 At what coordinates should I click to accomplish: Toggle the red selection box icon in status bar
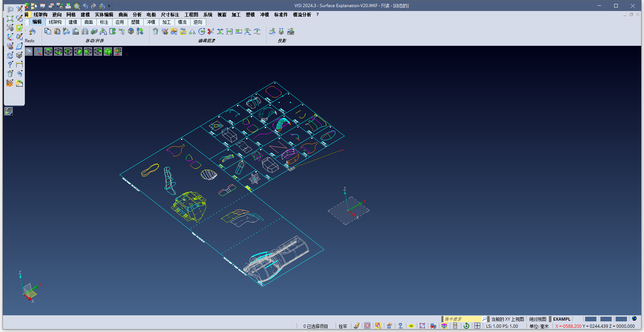click(422, 326)
